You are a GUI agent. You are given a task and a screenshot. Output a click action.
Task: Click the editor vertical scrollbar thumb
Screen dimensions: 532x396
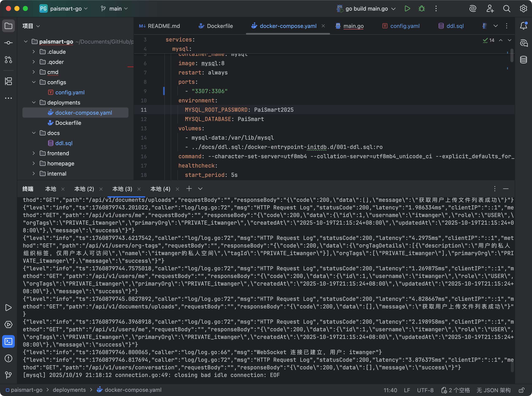point(512,55)
